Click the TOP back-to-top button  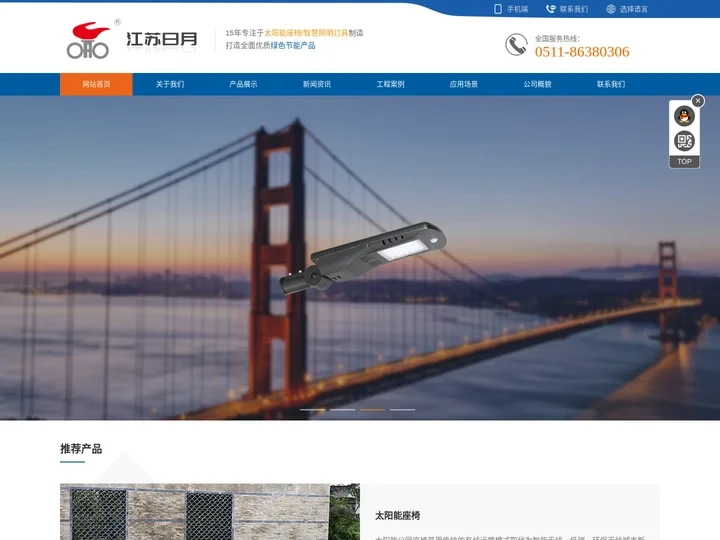click(684, 162)
